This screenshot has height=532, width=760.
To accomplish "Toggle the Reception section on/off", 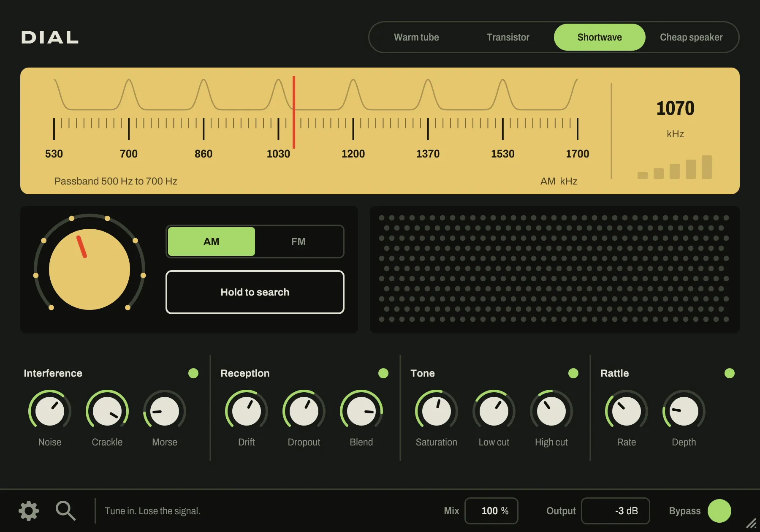I will coord(383,373).
